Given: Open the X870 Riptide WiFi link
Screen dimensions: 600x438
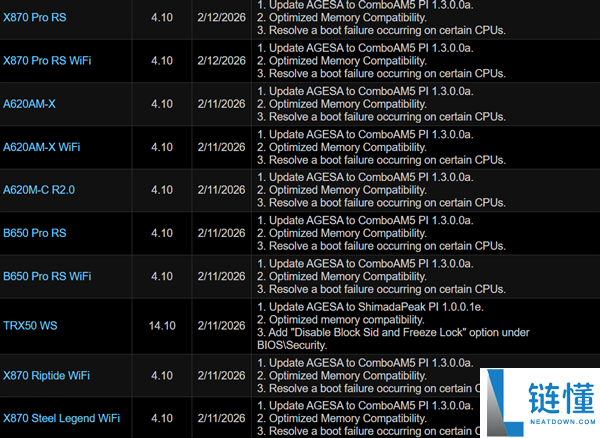Looking at the screenshot, I should (46, 376).
